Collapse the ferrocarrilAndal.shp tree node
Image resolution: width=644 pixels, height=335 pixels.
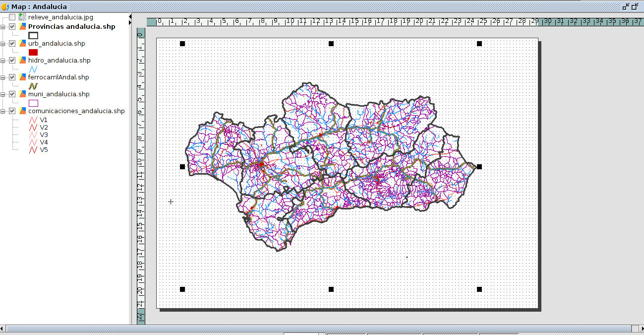(3, 77)
